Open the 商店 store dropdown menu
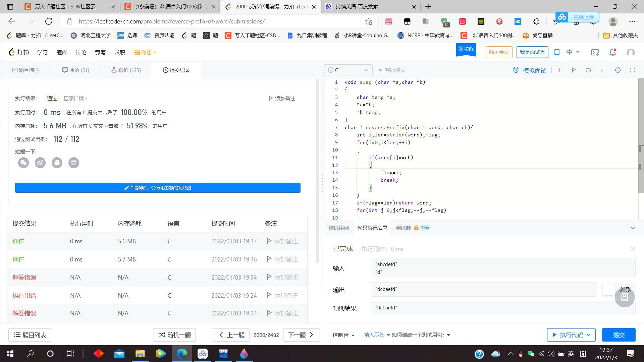Viewport: 644px width, 362px height. 145,52
